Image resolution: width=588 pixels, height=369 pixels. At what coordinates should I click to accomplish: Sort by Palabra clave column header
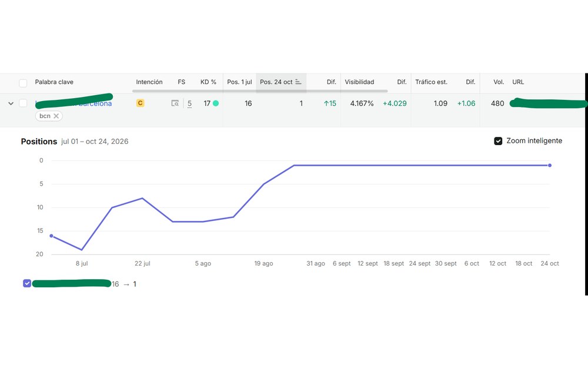(54, 82)
